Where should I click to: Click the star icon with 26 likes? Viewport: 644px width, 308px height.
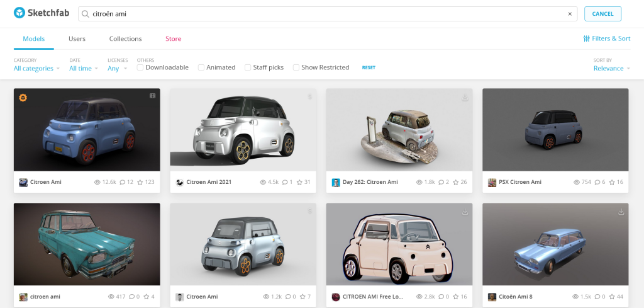pos(455,182)
